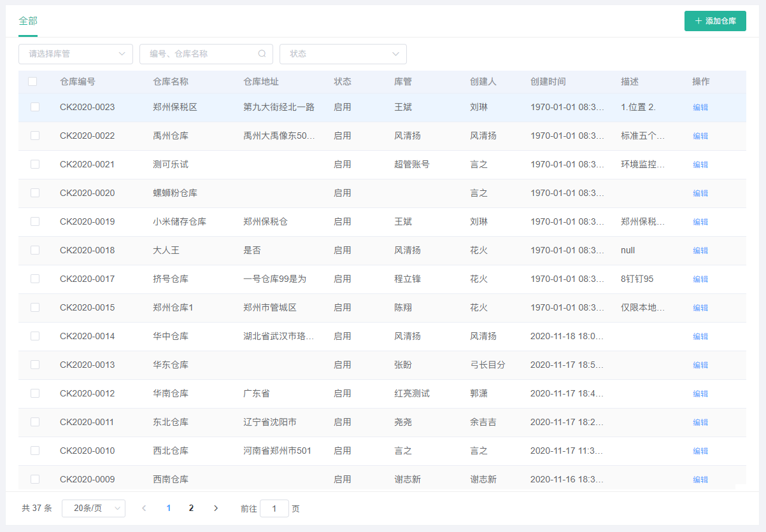Switch to the 全部 tab

pos(28,21)
